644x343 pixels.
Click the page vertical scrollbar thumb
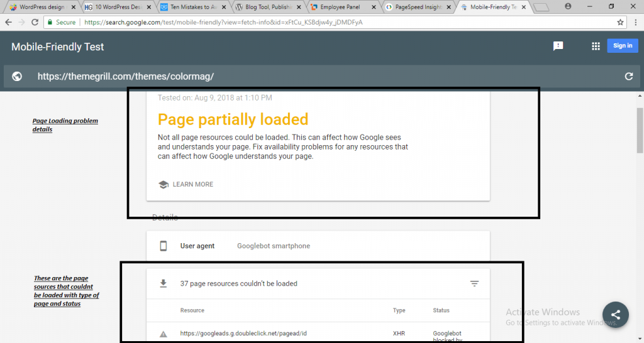tap(640, 131)
